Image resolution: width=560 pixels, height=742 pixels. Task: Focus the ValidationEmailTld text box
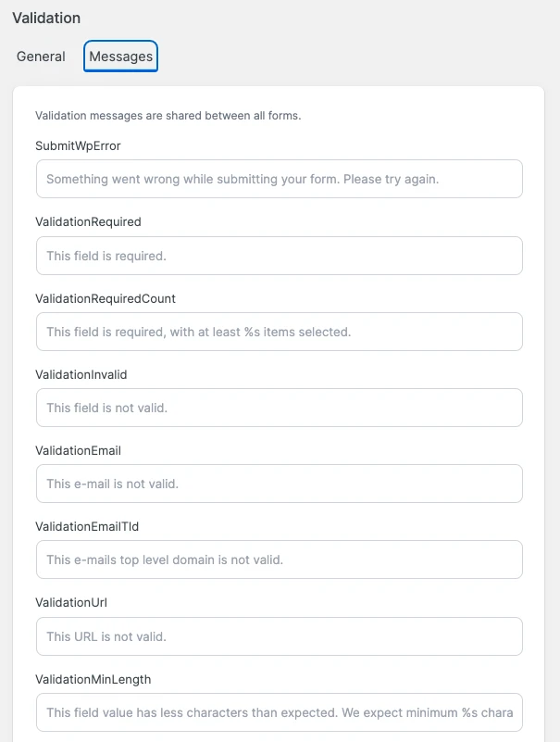(279, 560)
